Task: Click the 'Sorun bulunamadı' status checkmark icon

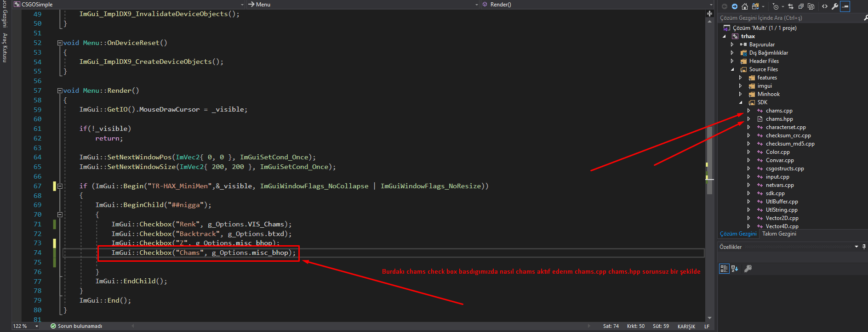Action: [53, 326]
